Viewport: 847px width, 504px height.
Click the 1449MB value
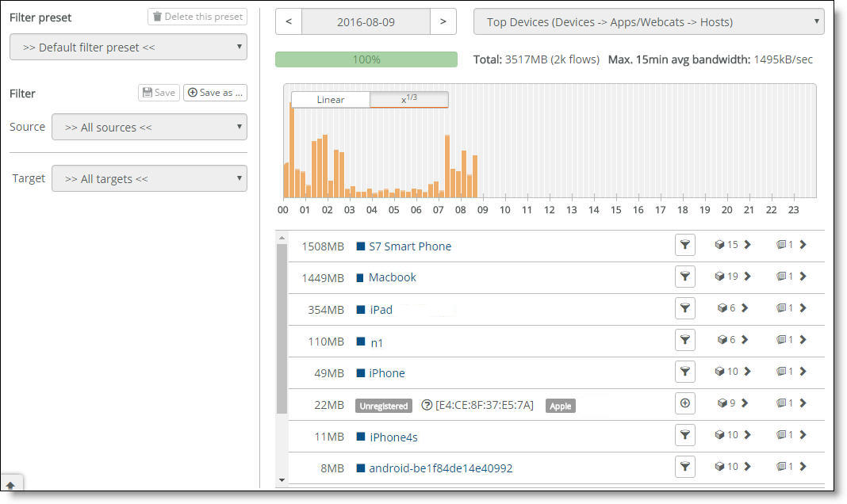coord(323,278)
